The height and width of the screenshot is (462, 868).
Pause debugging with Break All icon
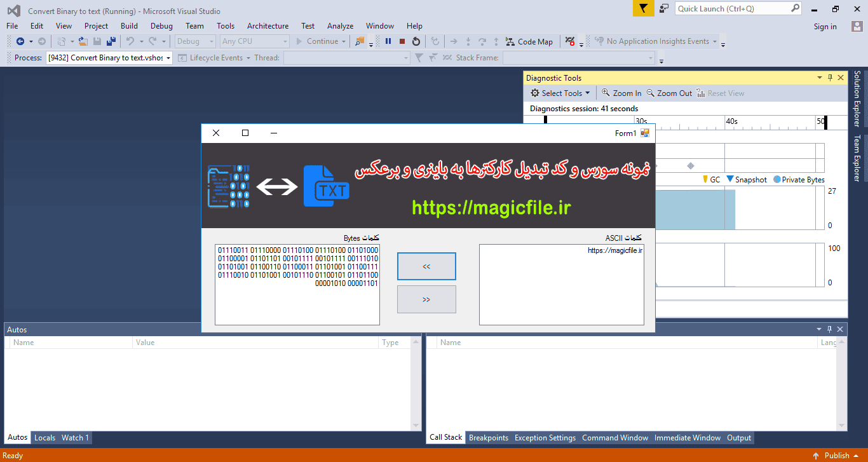[x=388, y=41]
